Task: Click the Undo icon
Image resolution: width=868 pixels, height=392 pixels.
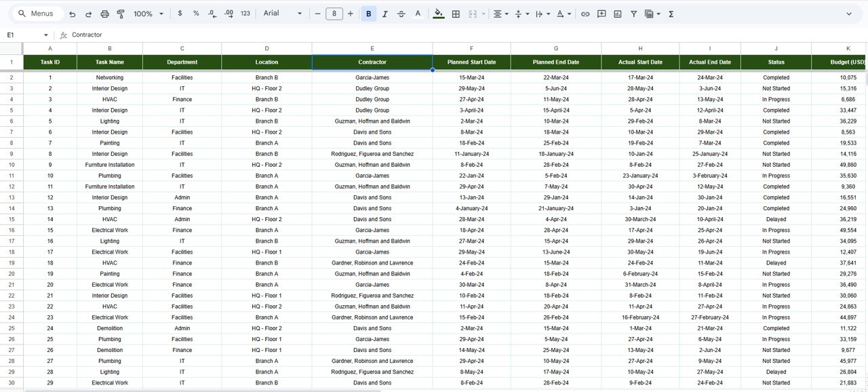Action: click(x=72, y=14)
